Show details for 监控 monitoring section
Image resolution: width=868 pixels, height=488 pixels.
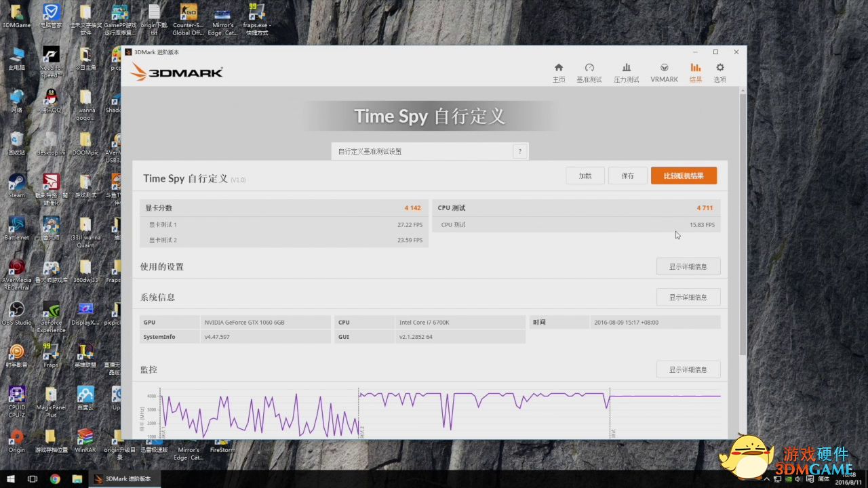[x=688, y=369]
